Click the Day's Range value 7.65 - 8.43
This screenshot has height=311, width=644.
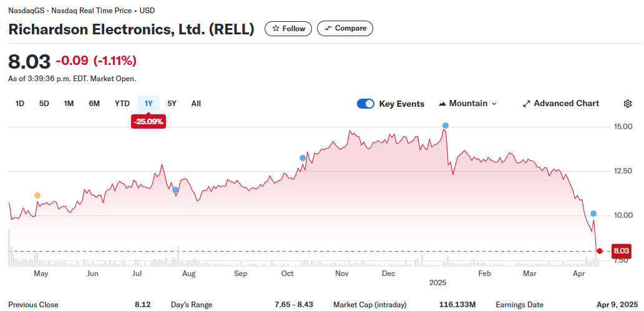294,305
